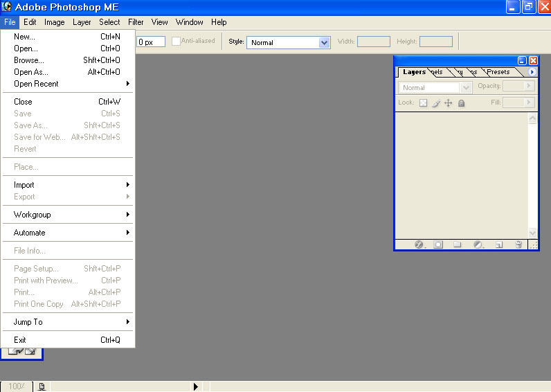Minimize the Layers palette window

pos(522,60)
